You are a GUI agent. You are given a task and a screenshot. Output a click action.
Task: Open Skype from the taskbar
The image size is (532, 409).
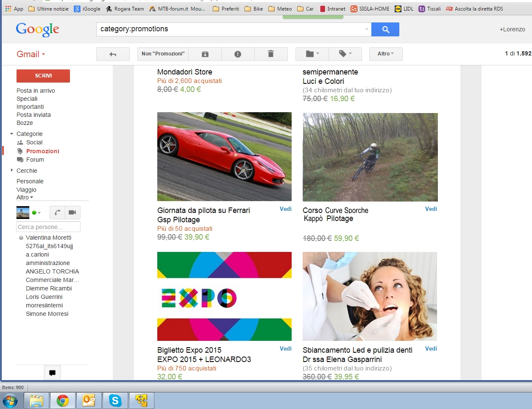click(115, 401)
